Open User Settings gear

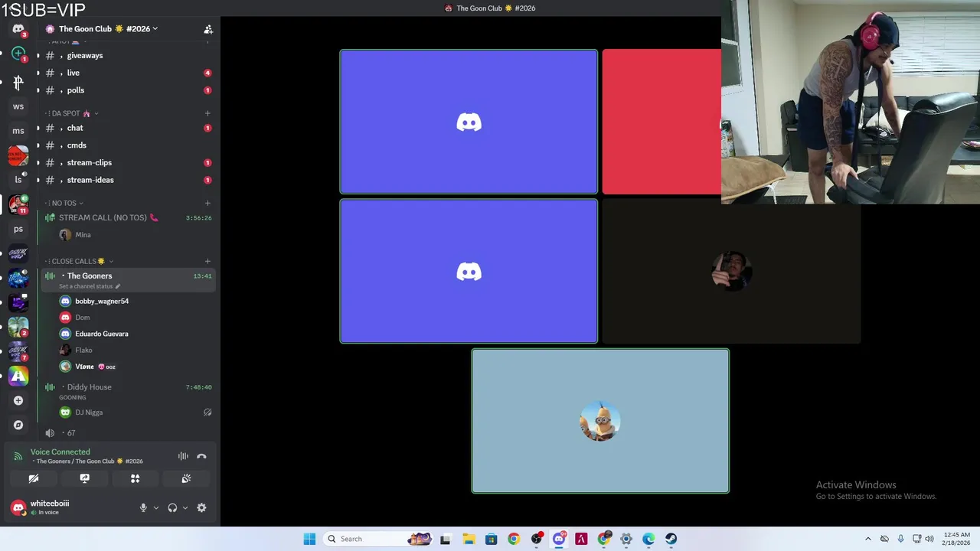201,507
